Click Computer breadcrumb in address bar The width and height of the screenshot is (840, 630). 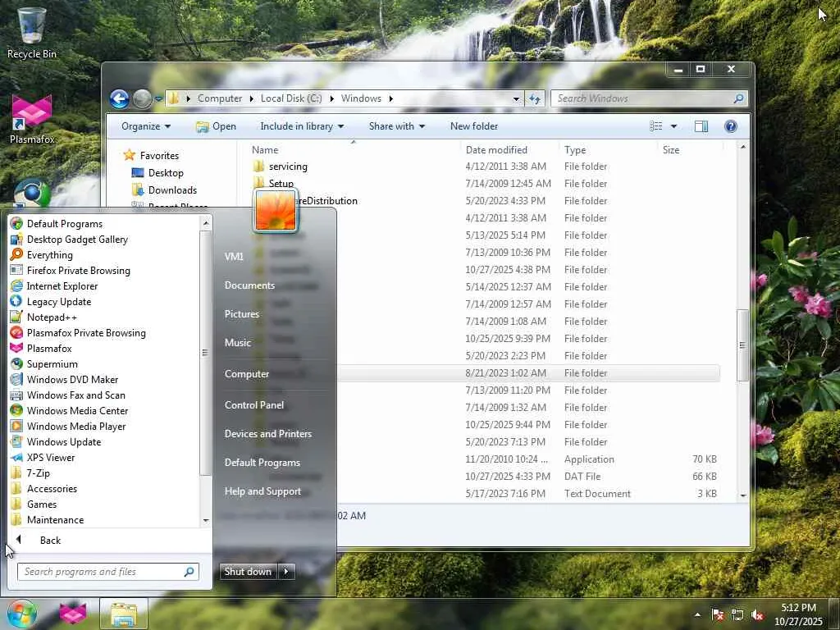pyautogui.click(x=220, y=98)
